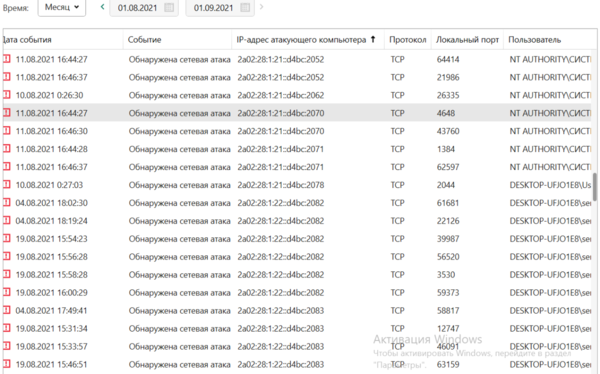Sort by the Локальный порт column header

(x=467, y=40)
